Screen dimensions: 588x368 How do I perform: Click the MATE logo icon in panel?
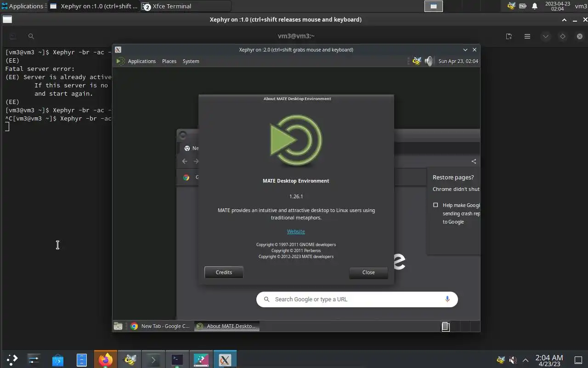(x=120, y=61)
